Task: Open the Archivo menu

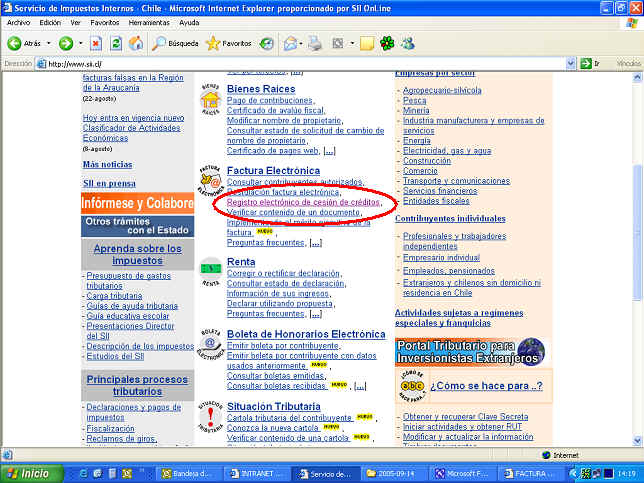Action: [x=18, y=23]
